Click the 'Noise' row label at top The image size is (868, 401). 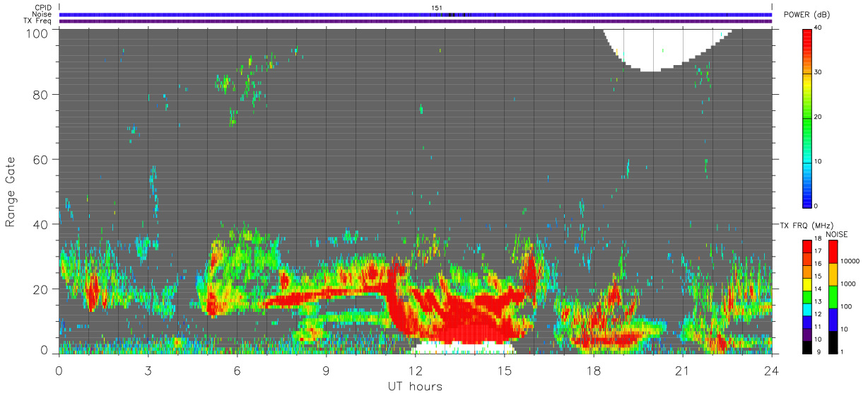click(42, 14)
